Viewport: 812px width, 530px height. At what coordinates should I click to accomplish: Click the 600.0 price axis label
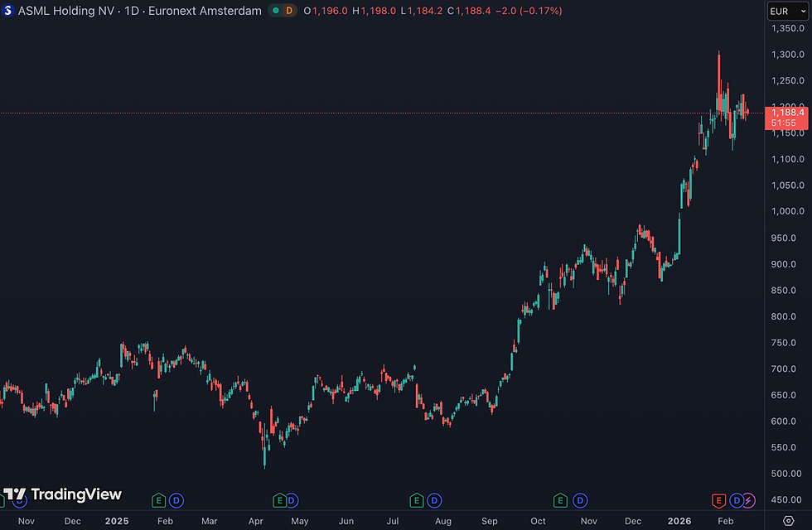click(783, 422)
